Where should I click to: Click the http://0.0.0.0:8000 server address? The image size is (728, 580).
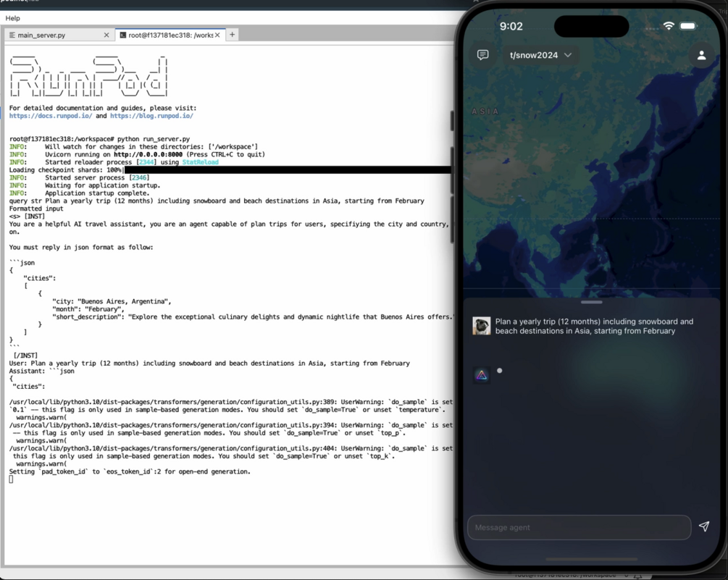[x=148, y=154]
